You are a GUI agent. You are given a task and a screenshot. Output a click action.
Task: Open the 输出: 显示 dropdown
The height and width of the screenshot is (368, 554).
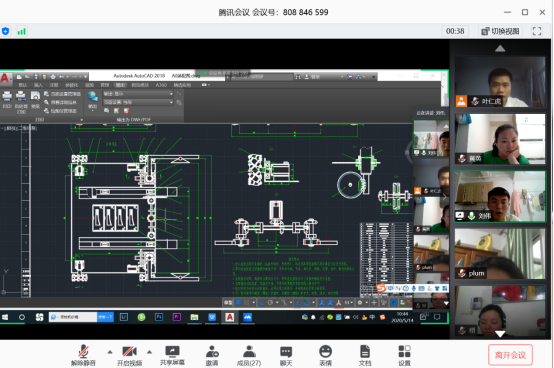coord(138,94)
